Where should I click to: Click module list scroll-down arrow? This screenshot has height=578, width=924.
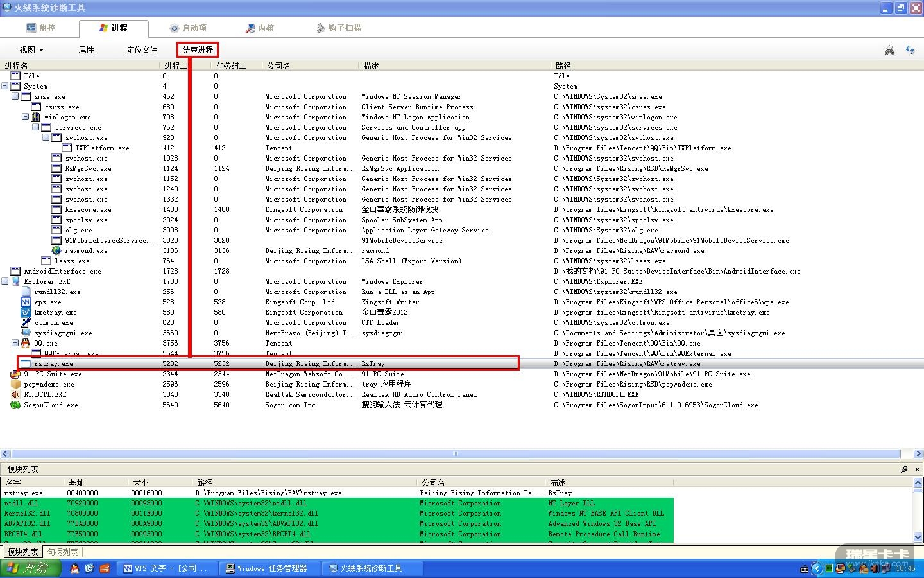[x=918, y=538]
